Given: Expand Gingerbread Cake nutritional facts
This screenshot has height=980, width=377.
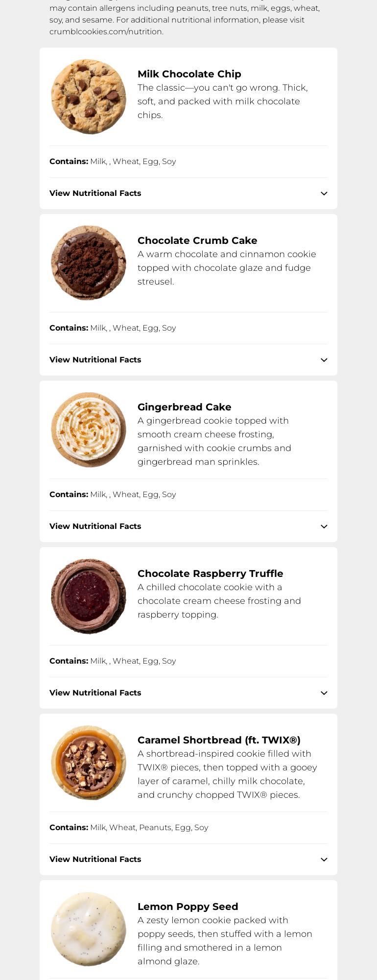Looking at the screenshot, I should click(95, 526).
